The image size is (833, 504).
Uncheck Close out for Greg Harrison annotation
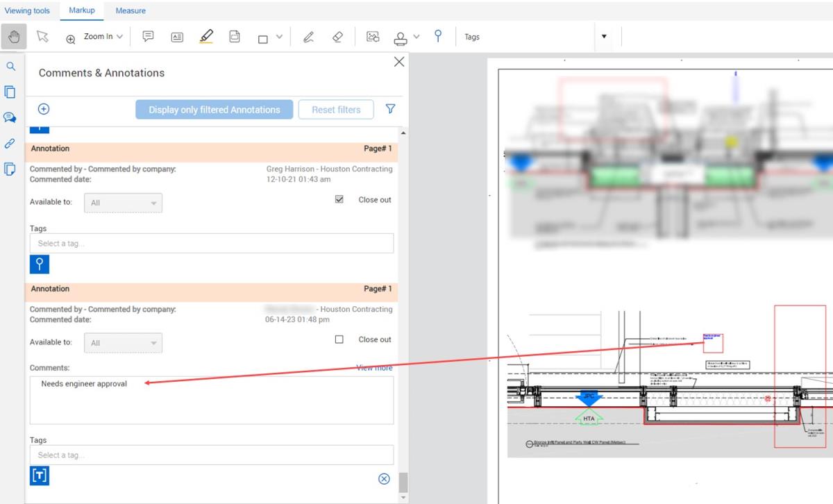pos(339,199)
